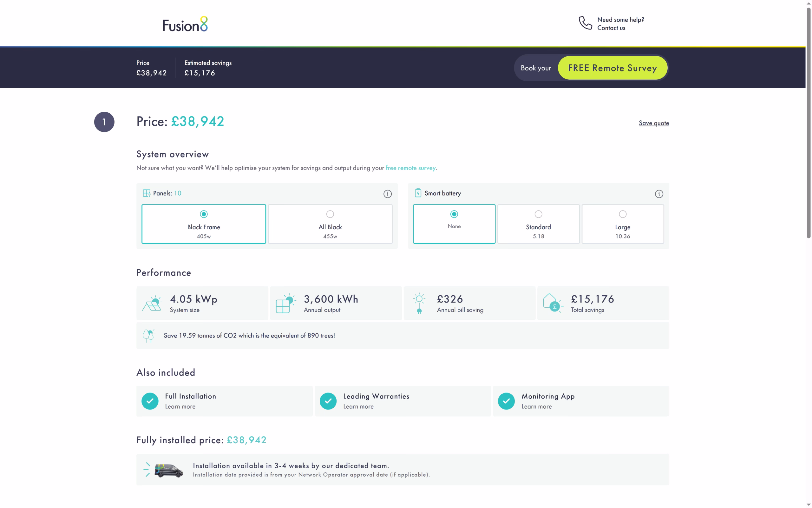The image size is (812, 508).
Task: Click the CO2 trees icon
Action: pos(149,335)
